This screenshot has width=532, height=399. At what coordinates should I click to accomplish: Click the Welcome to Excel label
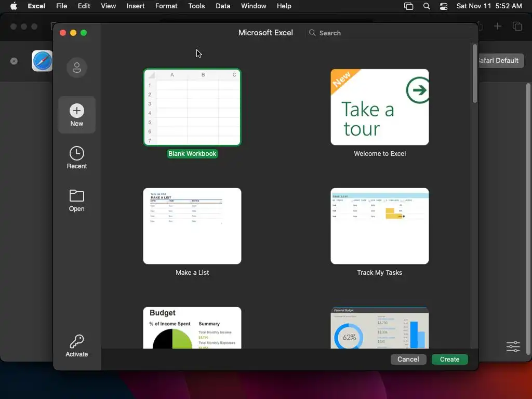tap(380, 154)
